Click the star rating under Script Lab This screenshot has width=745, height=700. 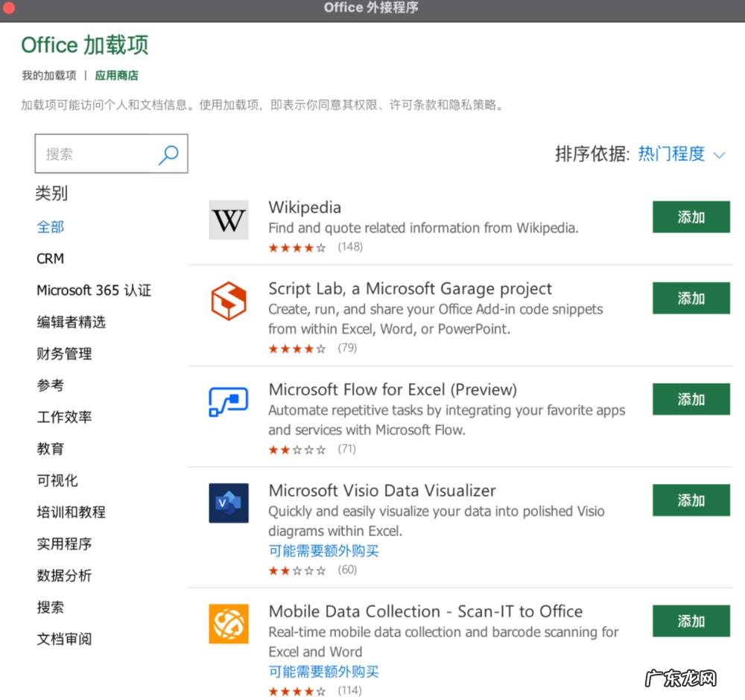[297, 348]
